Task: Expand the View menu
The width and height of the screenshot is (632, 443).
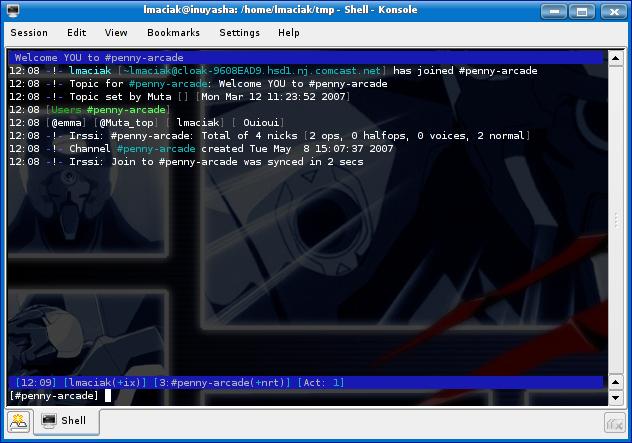Action: click(x=116, y=33)
